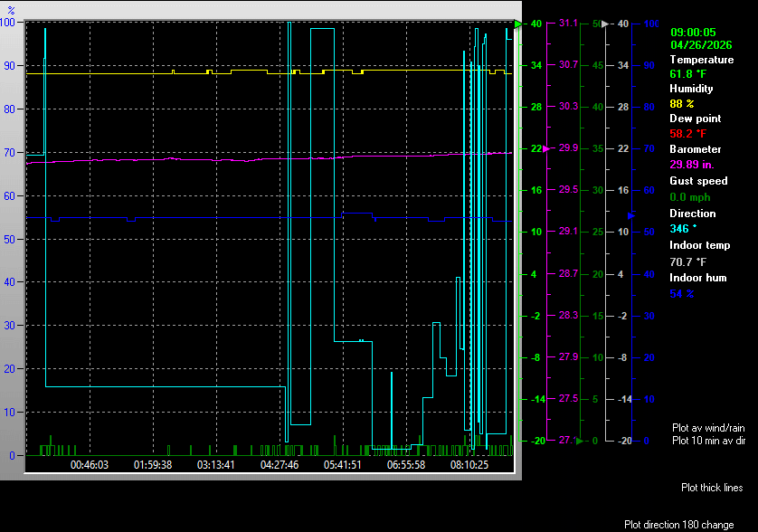
Task: Enable Plot 10 min av dir
Action: [709, 440]
